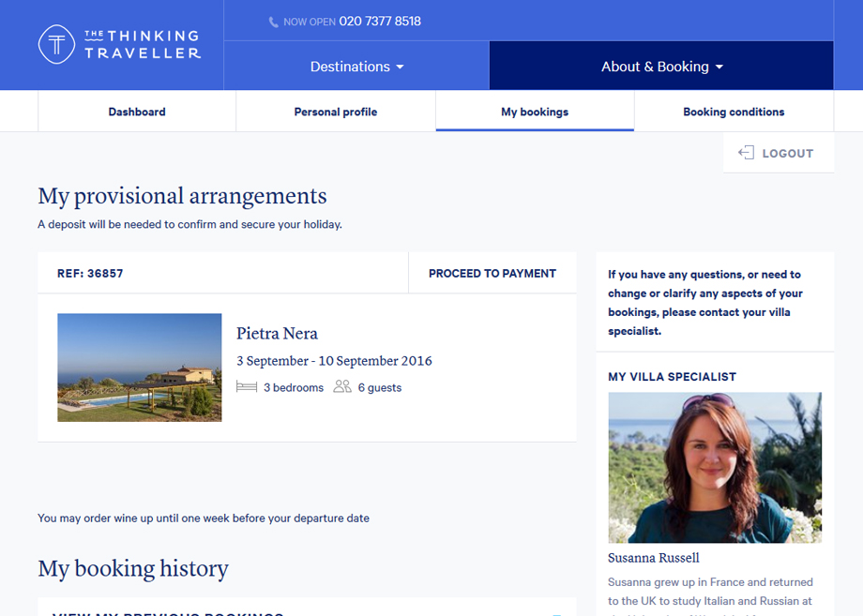Image resolution: width=863 pixels, height=616 pixels.
Task: Click the 3 bedrooms text
Action: (x=294, y=387)
